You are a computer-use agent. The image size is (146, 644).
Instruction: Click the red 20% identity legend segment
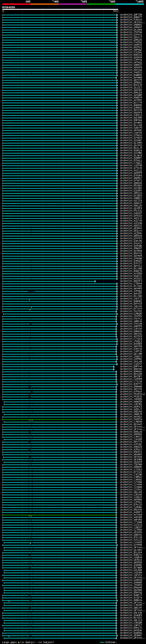pyautogui.click(x=16, y=4)
